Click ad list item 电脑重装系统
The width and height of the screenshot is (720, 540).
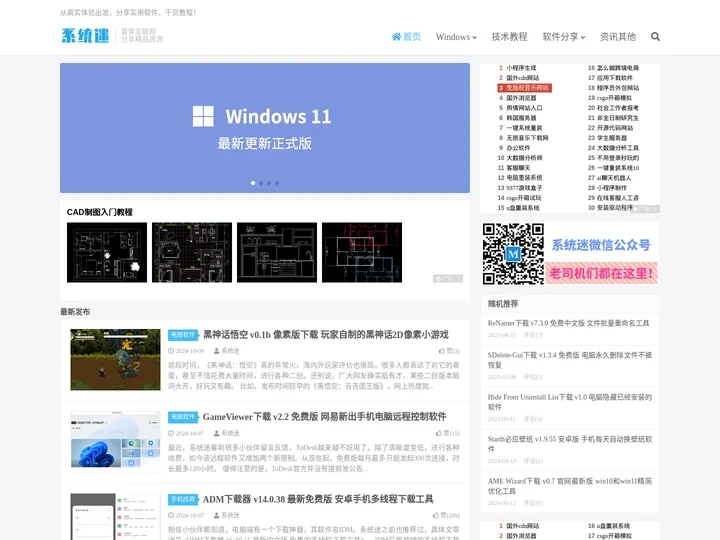524,178
